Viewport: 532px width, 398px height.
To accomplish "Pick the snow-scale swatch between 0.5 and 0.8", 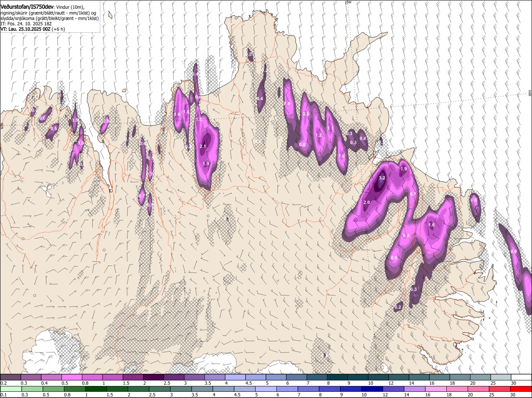I will [73, 377].
